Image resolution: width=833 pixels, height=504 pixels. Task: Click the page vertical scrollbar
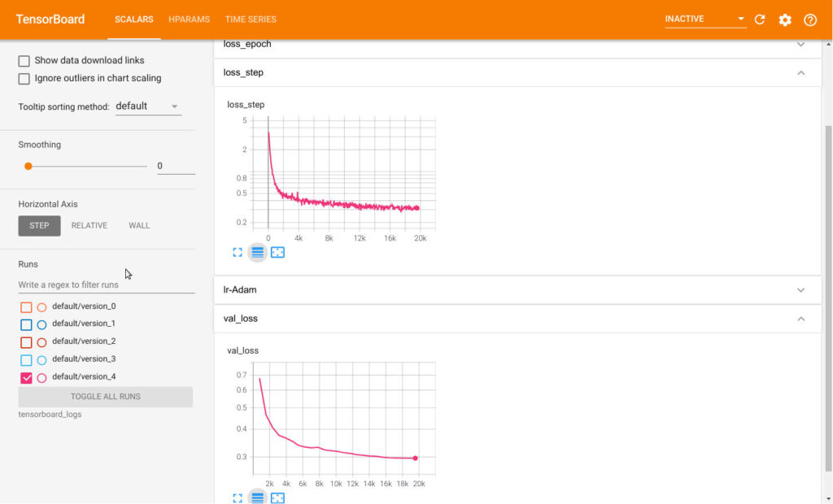pos(828,298)
